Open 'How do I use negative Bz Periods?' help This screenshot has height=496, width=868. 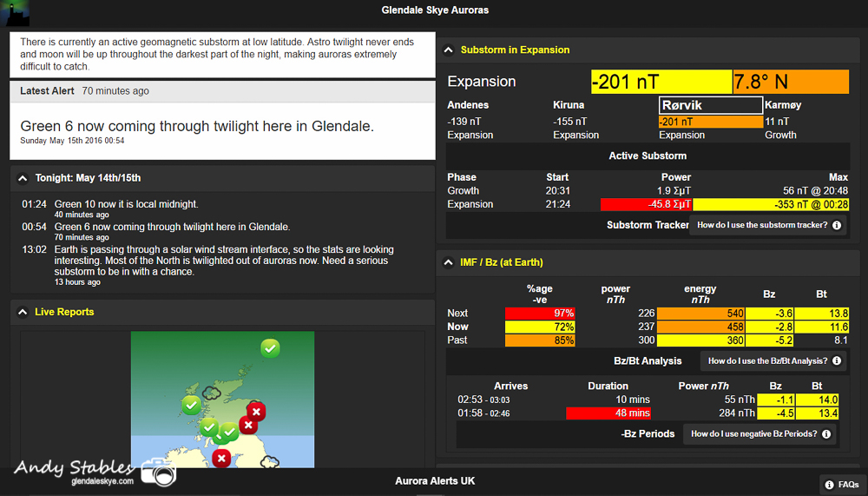click(760, 434)
